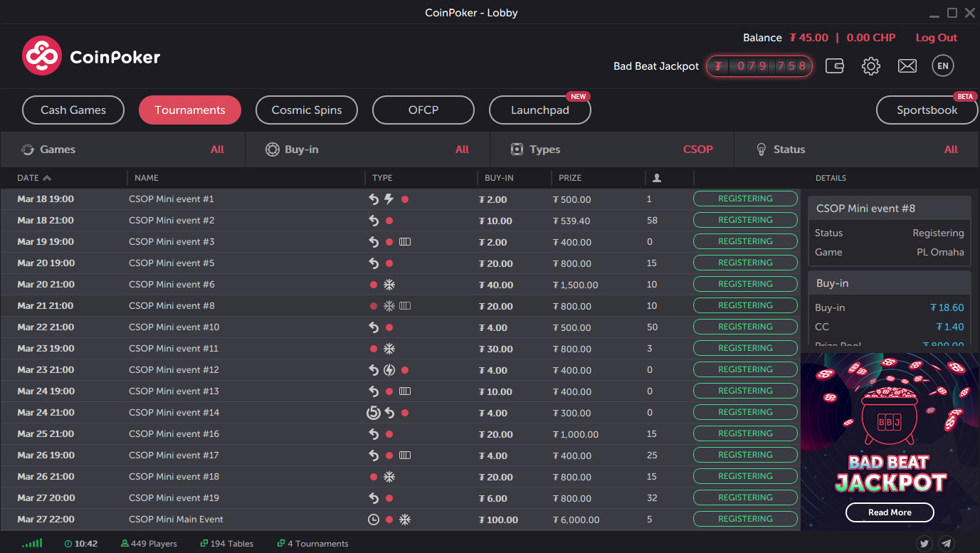Screen dimensions: 980x553
Task: Open the mail inbox envelope icon
Action: pyautogui.click(x=907, y=66)
